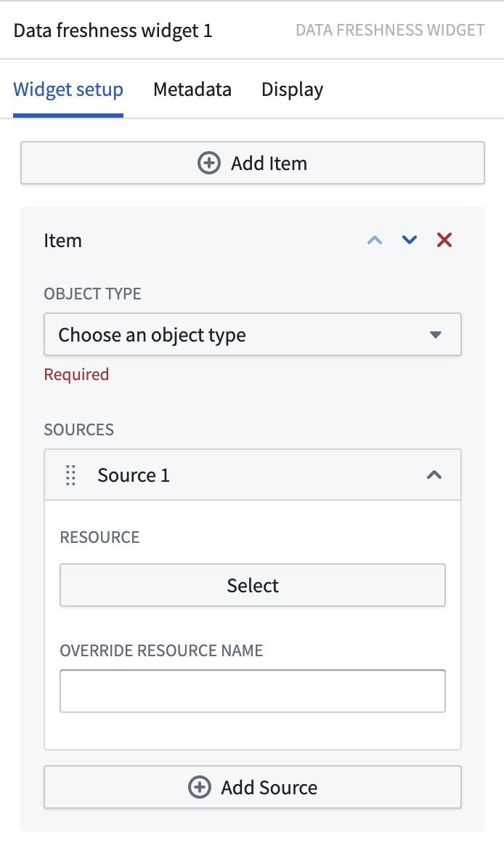Click the Item heading text
The image size is (504, 843).
pyautogui.click(x=63, y=241)
